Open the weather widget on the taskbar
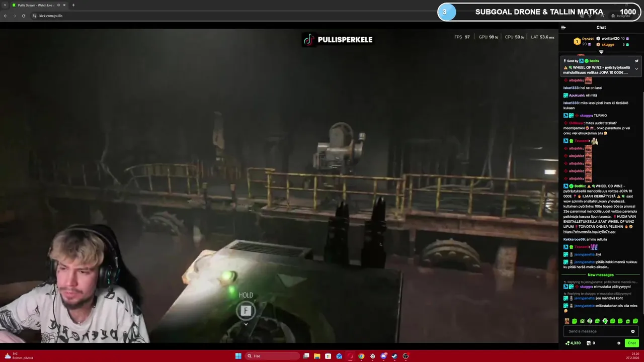Screen dimensions: 644x362 pyautogui.click(x=19, y=356)
